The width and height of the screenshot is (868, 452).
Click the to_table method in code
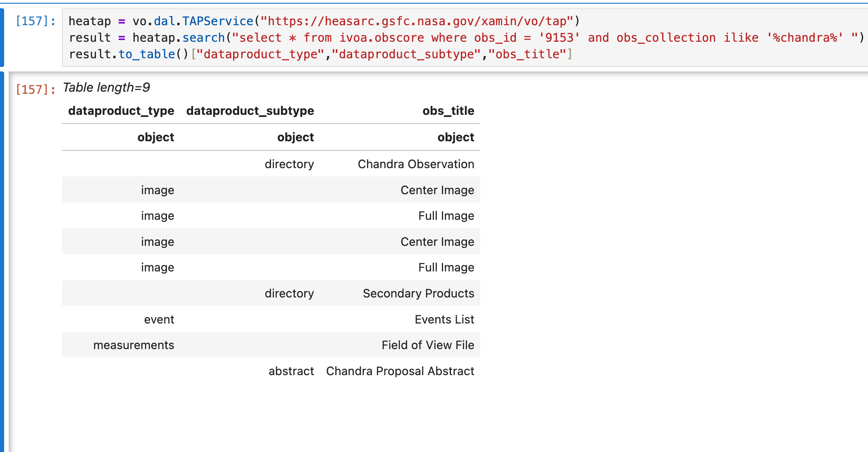click(147, 54)
